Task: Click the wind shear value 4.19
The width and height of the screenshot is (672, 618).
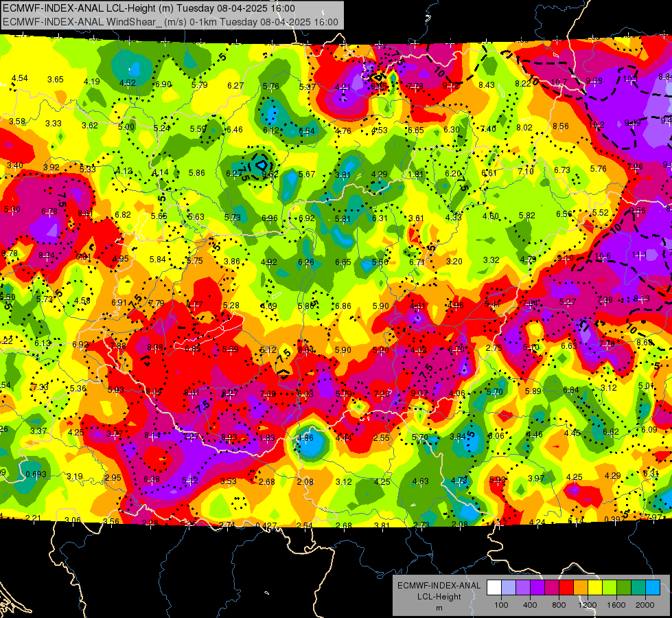Action: click(92, 82)
